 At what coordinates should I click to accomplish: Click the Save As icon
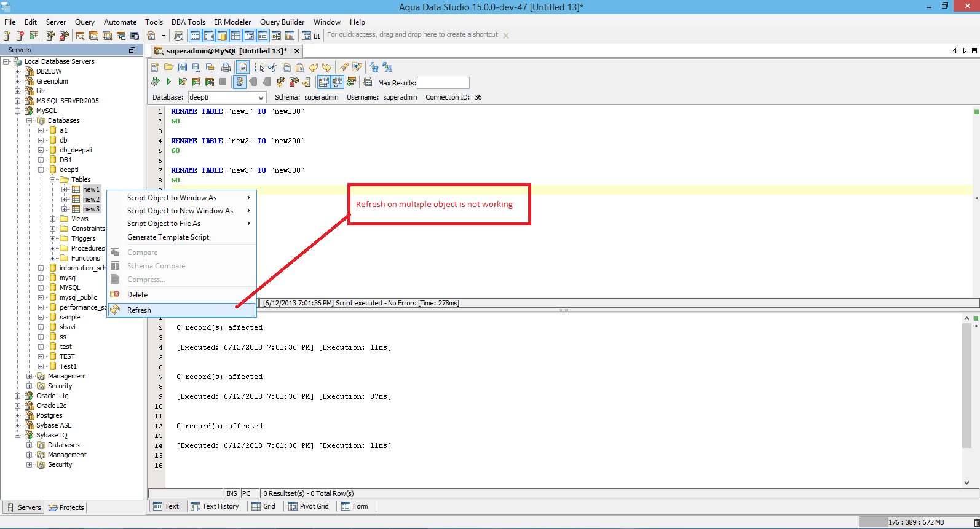[196, 67]
